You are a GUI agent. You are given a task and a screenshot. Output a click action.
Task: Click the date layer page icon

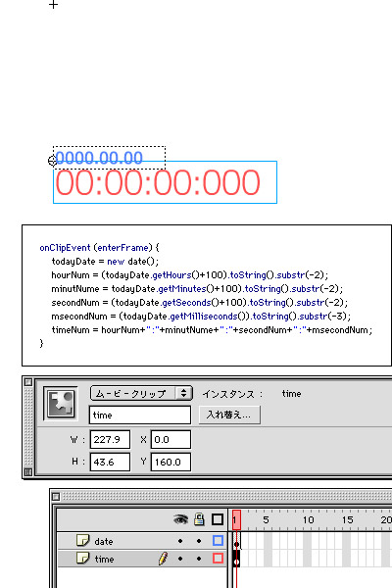coord(82,540)
